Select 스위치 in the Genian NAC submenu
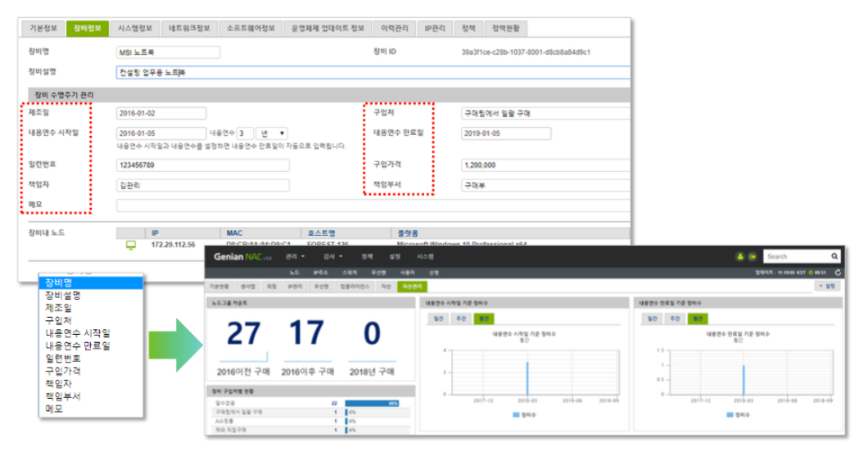The image size is (868, 456). point(350,273)
